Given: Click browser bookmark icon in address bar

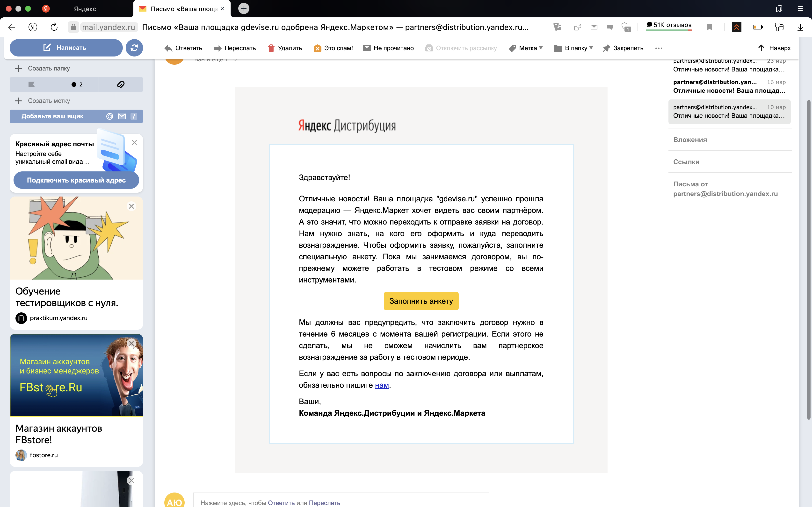Looking at the screenshot, I should [x=709, y=27].
